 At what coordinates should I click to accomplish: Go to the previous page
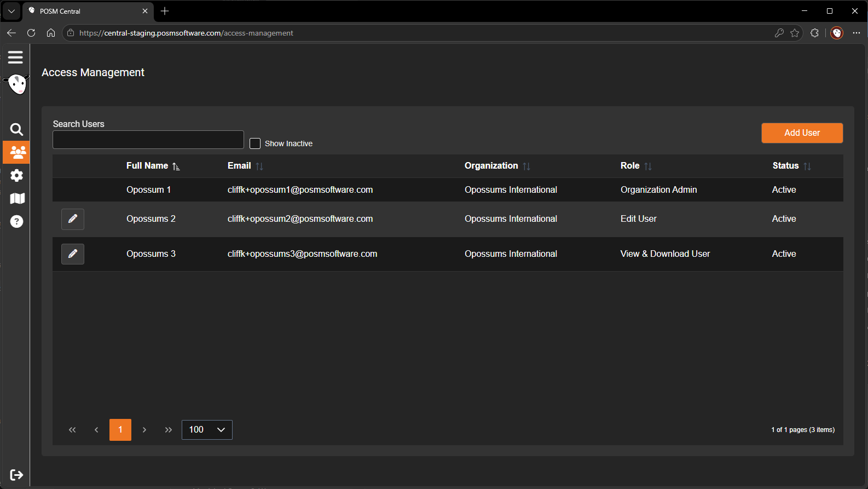(96, 430)
